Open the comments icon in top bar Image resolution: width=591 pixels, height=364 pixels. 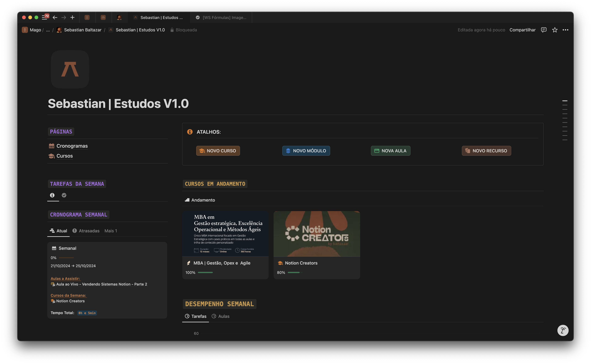(544, 30)
